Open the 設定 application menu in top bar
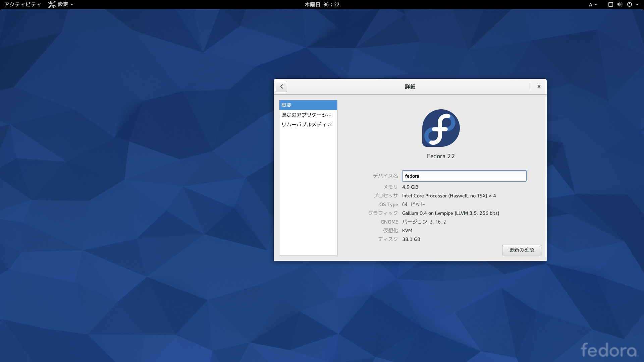The width and height of the screenshot is (644, 362). pyautogui.click(x=61, y=4)
